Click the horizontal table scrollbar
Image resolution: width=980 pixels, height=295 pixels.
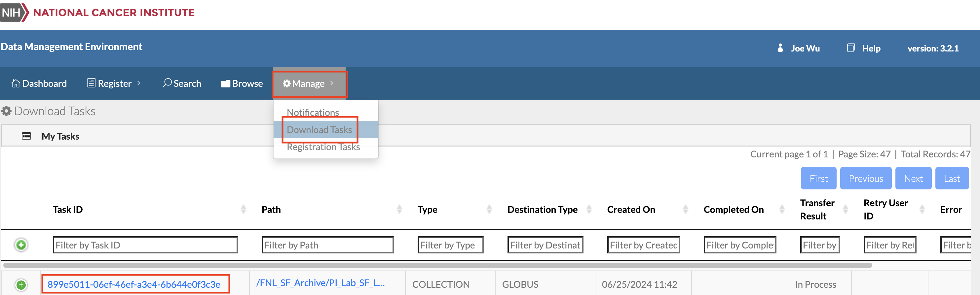pyautogui.click(x=437, y=265)
